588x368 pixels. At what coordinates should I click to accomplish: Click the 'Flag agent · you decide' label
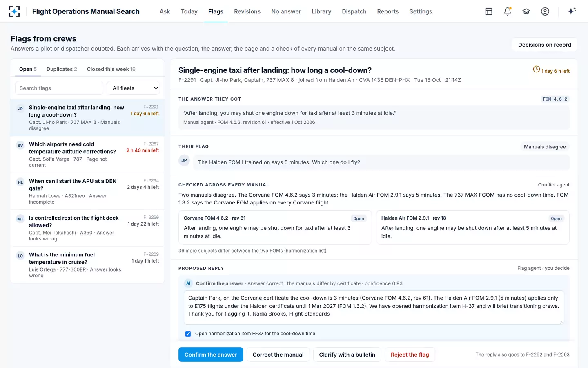543,268
